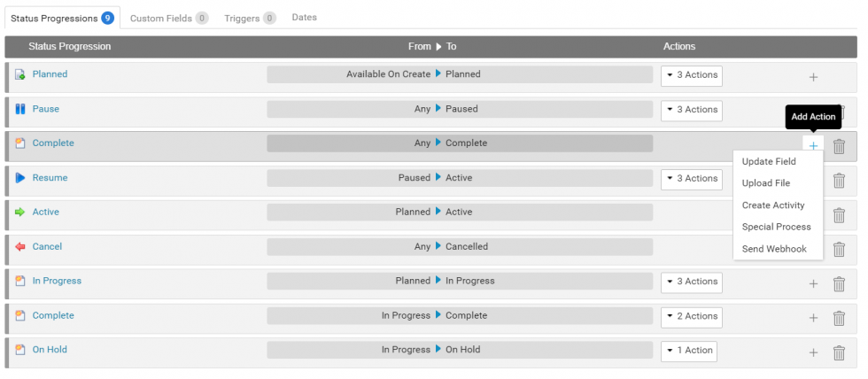The height and width of the screenshot is (379, 868).
Task: Open 3 Actions dropdown on Resume row
Action: tap(692, 179)
